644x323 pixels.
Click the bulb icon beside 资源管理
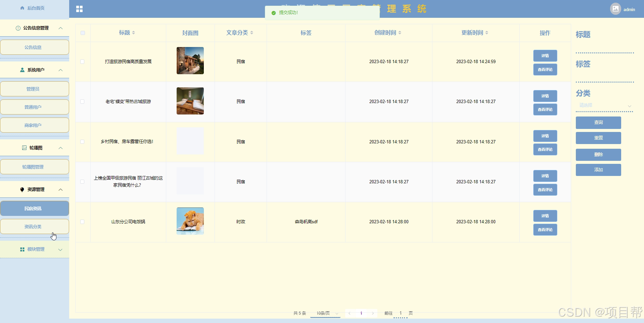tap(22, 189)
